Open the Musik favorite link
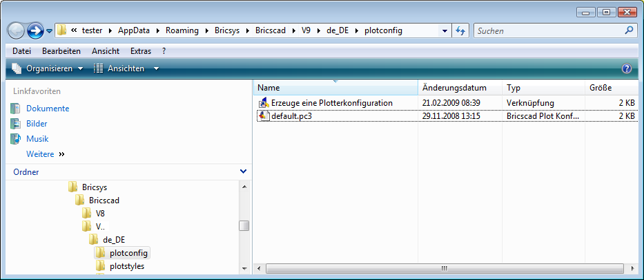 tap(37, 139)
